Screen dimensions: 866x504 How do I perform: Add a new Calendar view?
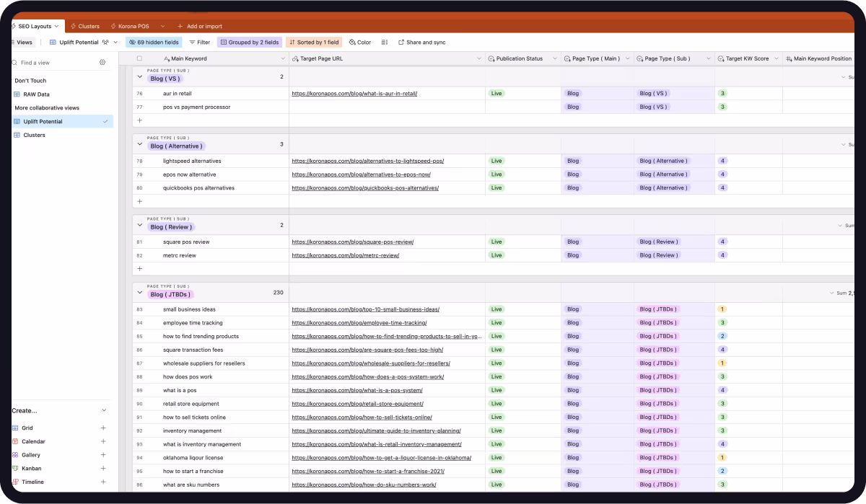click(x=103, y=441)
